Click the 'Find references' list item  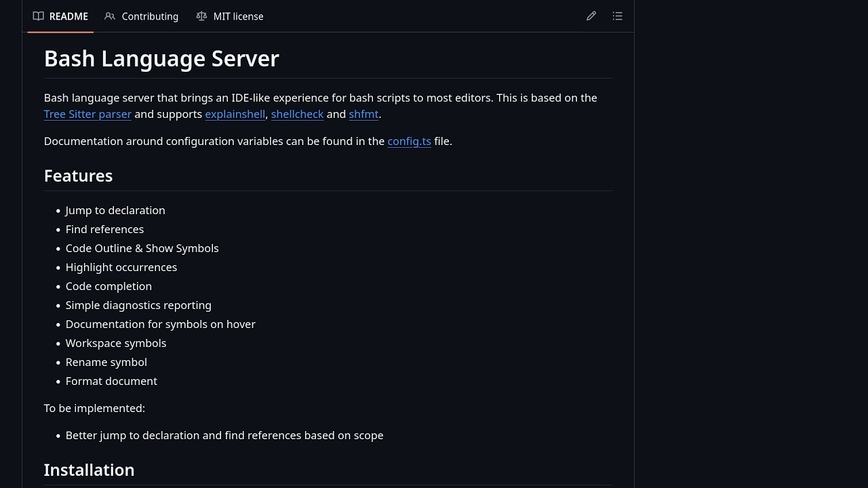(x=104, y=229)
